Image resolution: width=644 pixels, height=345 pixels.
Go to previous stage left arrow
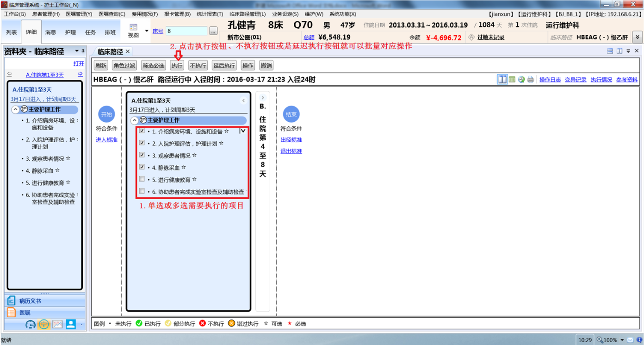pos(10,74)
